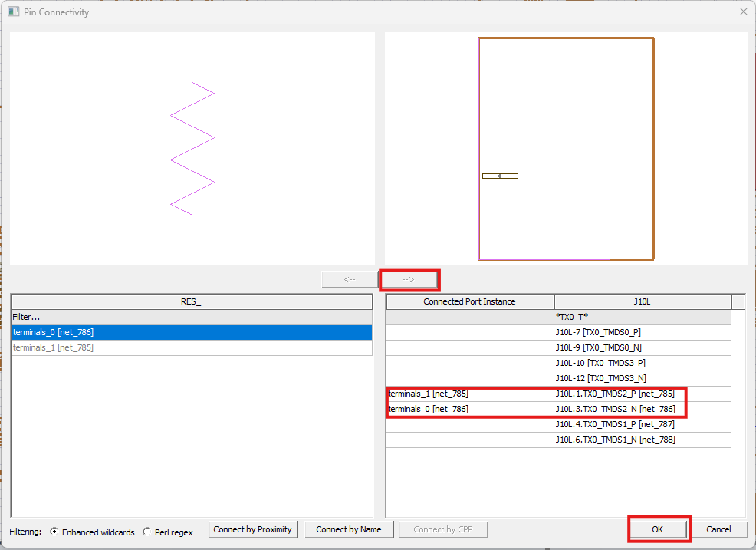Click the highlighted --> transfer arrow button
The image size is (756, 550).
409,279
